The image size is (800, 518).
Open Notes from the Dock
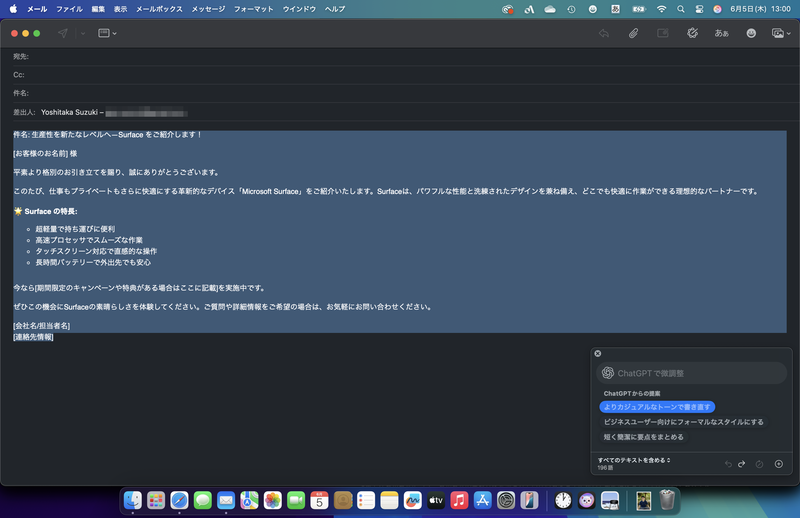click(x=389, y=500)
